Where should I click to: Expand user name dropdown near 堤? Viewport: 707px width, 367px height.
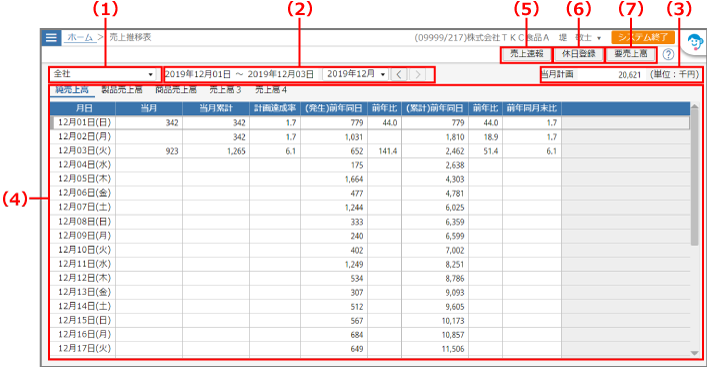pos(599,38)
